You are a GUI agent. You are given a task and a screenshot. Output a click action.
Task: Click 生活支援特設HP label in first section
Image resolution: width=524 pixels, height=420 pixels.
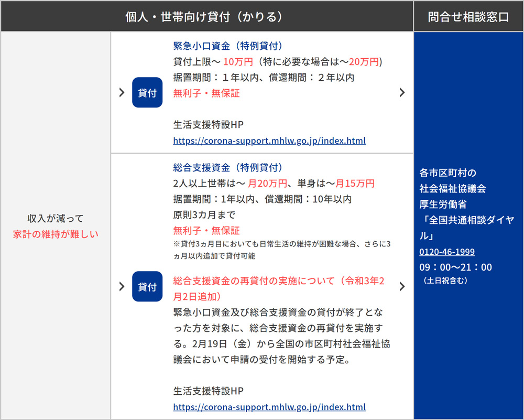click(209, 125)
